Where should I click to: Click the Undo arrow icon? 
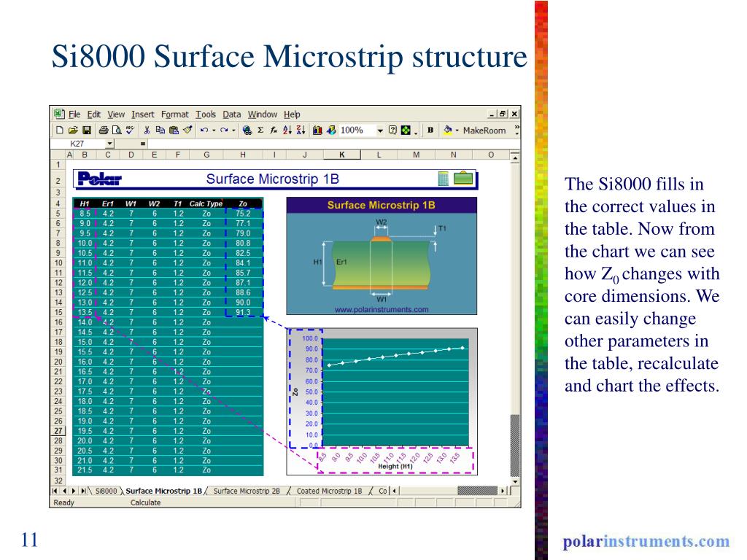coord(204,130)
